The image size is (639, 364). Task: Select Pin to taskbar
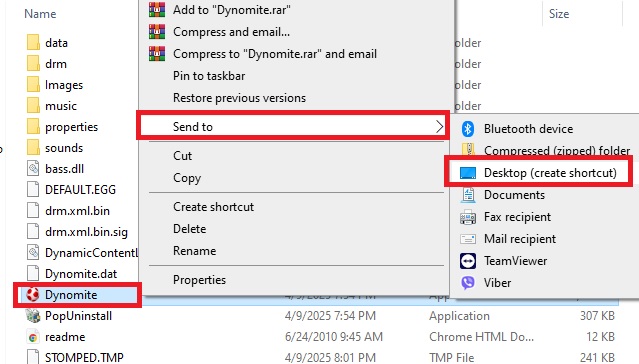tap(209, 75)
